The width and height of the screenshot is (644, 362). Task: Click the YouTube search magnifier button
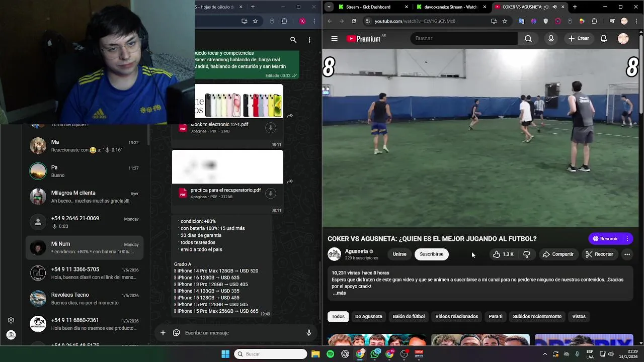click(528, 39)
